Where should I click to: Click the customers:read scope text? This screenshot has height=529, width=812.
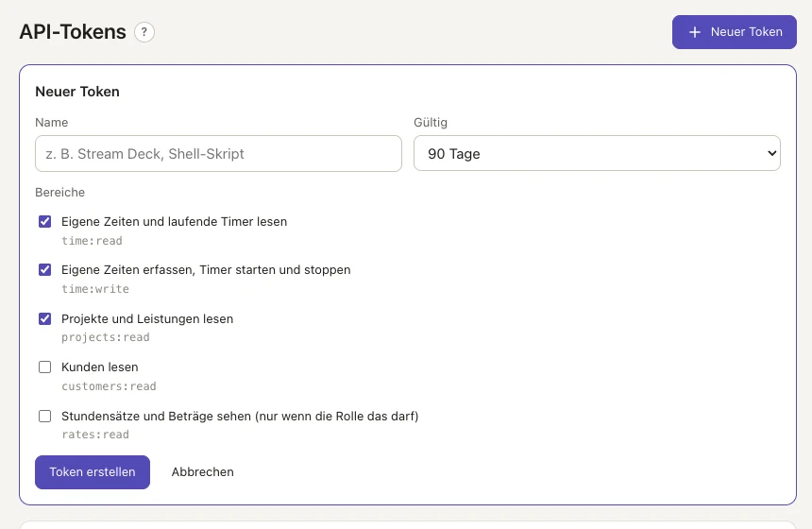[x=109, y=386]
